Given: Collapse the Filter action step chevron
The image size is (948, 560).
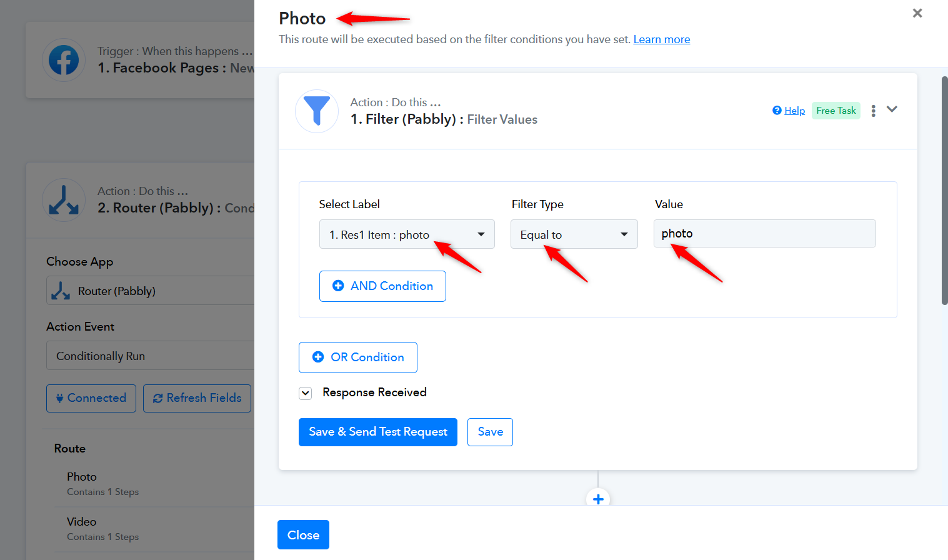Looking at the screenshot, I should click(x=892, y=109).
